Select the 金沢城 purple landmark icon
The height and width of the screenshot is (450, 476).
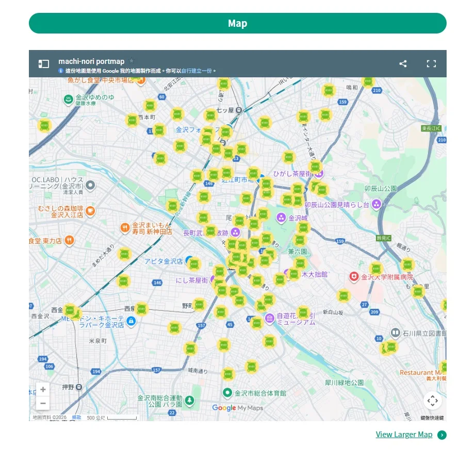coord(282,218)
